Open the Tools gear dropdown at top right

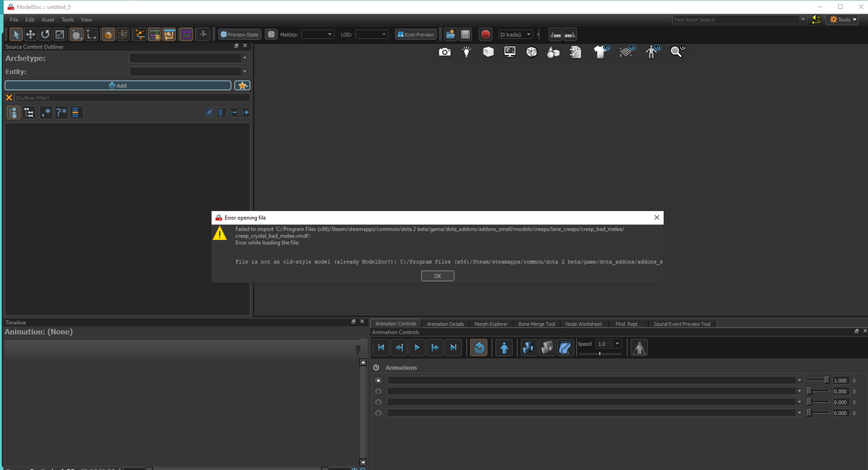click(843, 20)
